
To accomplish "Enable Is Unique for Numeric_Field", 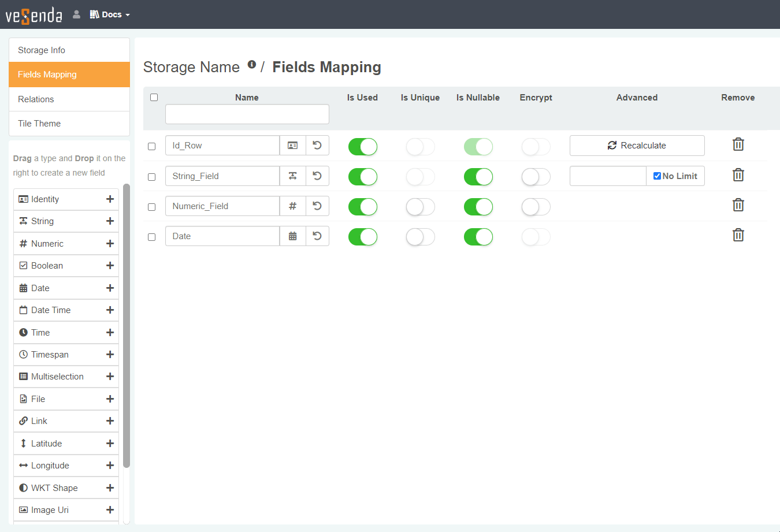I will [420, 207].
